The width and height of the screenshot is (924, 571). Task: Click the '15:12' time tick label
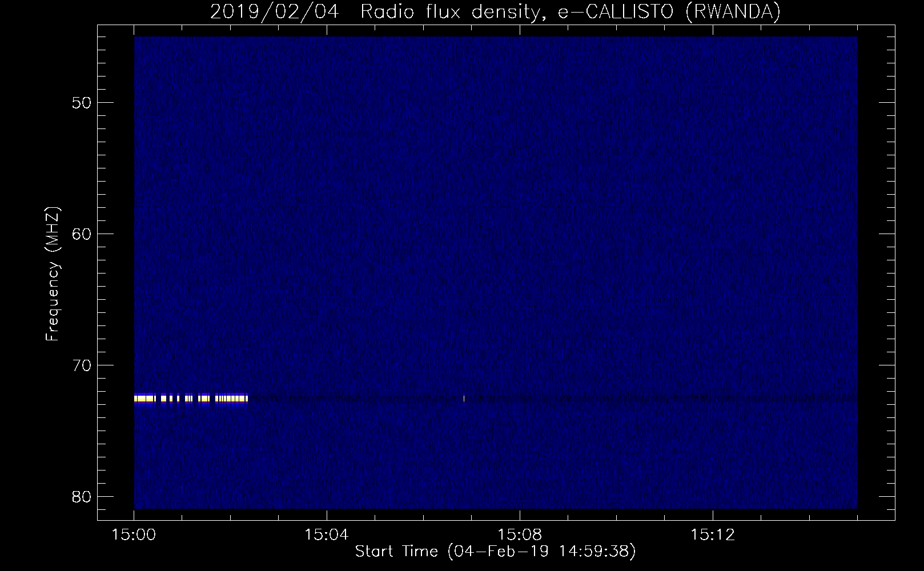click(x=712, y=535)
